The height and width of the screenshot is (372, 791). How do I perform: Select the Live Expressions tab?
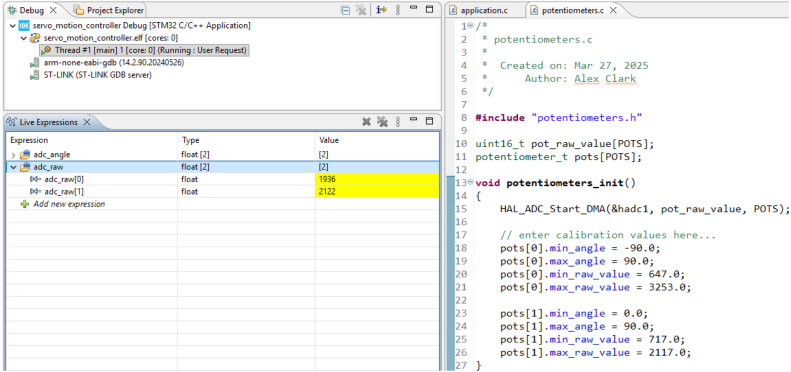48,122
